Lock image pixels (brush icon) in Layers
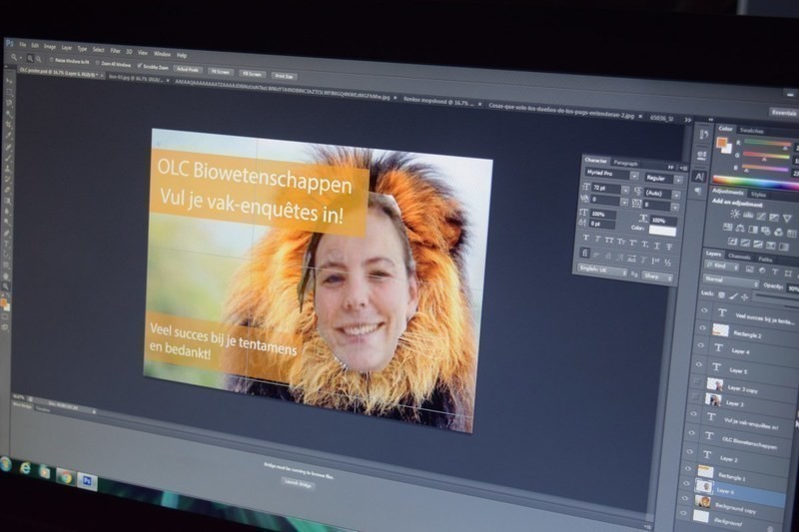This screenshot has height=532, width=799. (x=733, y=295)
